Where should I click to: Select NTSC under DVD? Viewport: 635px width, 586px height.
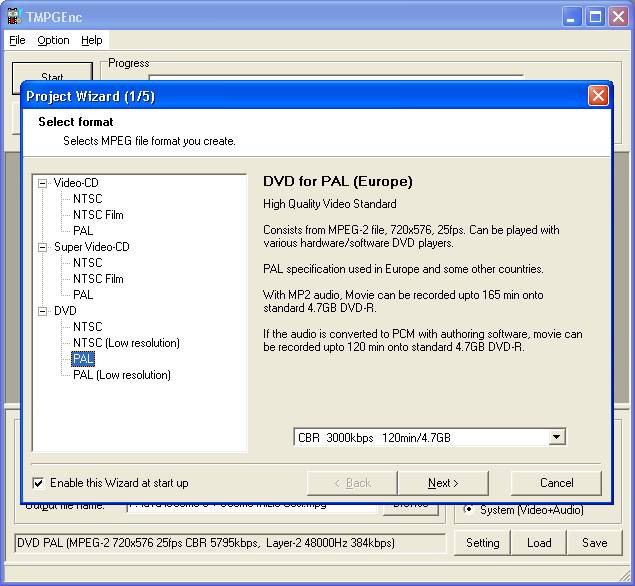coord(87,327)
